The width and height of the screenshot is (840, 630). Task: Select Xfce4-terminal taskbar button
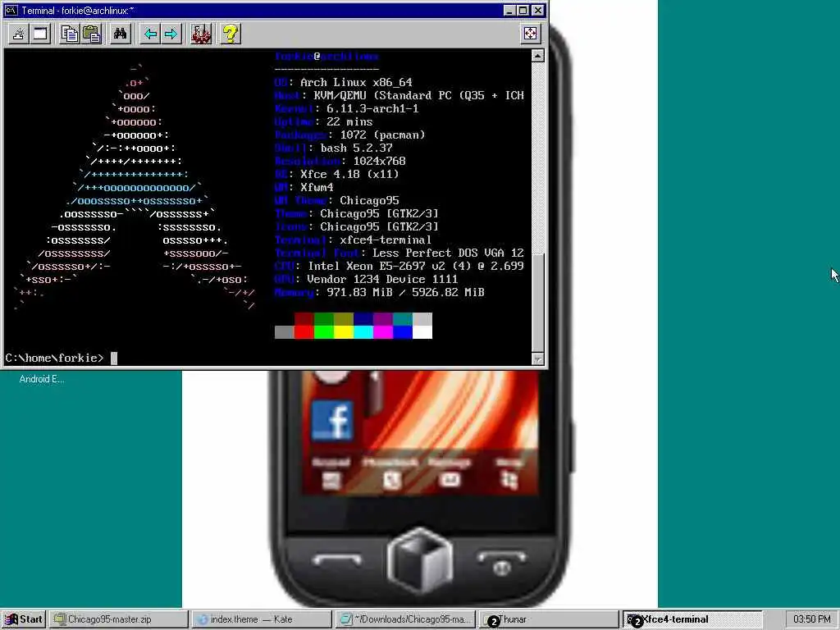692,619
